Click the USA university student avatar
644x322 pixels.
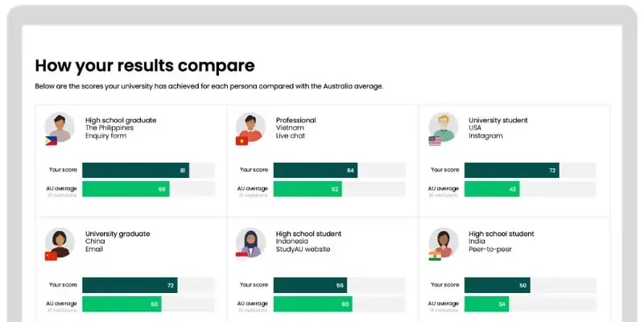[442, 126]
